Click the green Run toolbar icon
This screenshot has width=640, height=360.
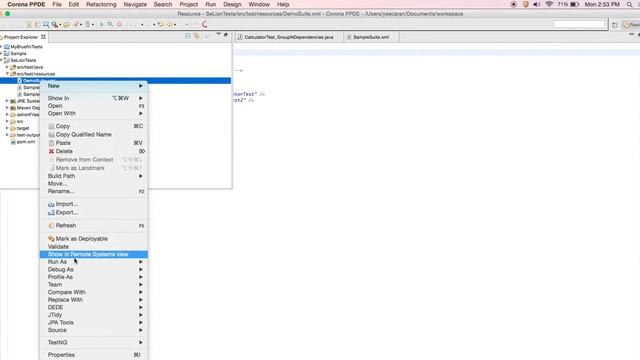pyautogui.click(x=102, y=24)
